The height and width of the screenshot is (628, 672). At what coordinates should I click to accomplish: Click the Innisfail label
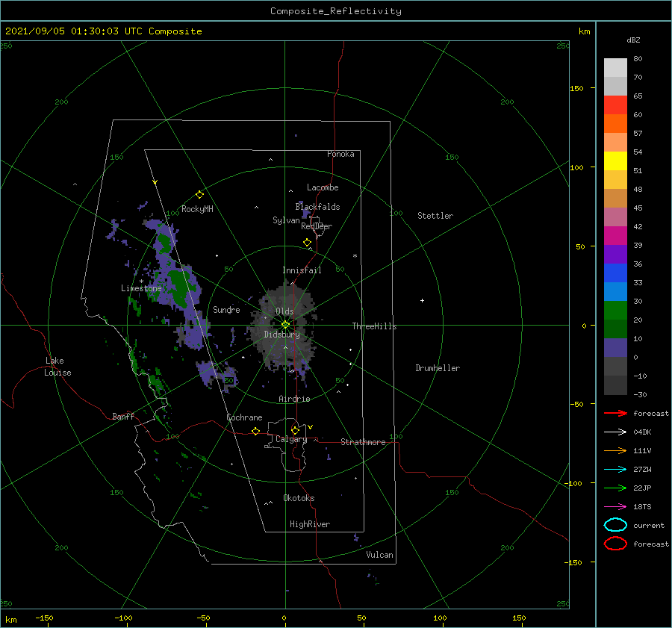302,270
